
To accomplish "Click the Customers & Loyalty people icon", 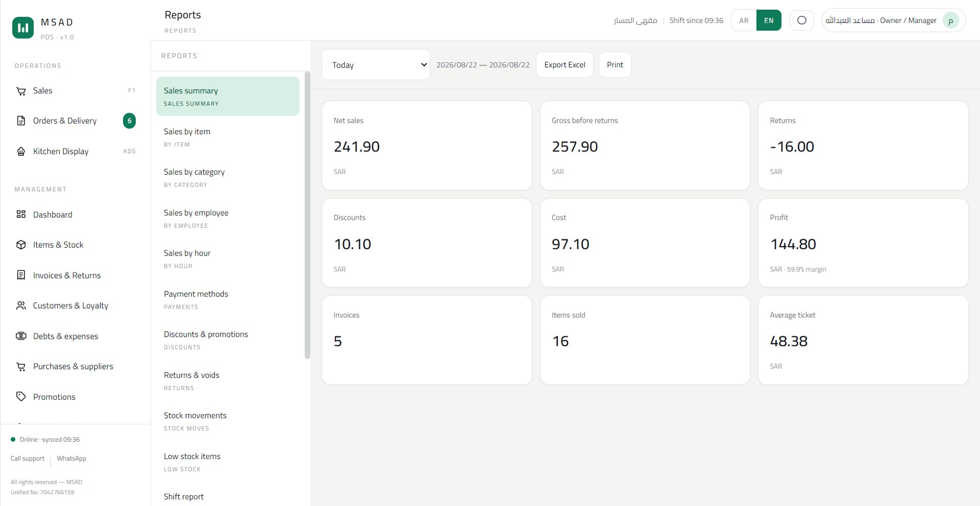I will point(21,306).
